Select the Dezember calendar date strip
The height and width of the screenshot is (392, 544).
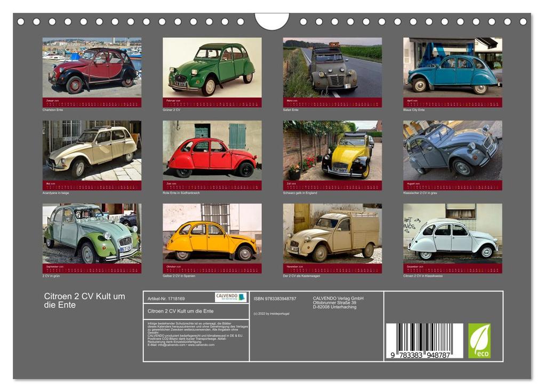point(453,268)
